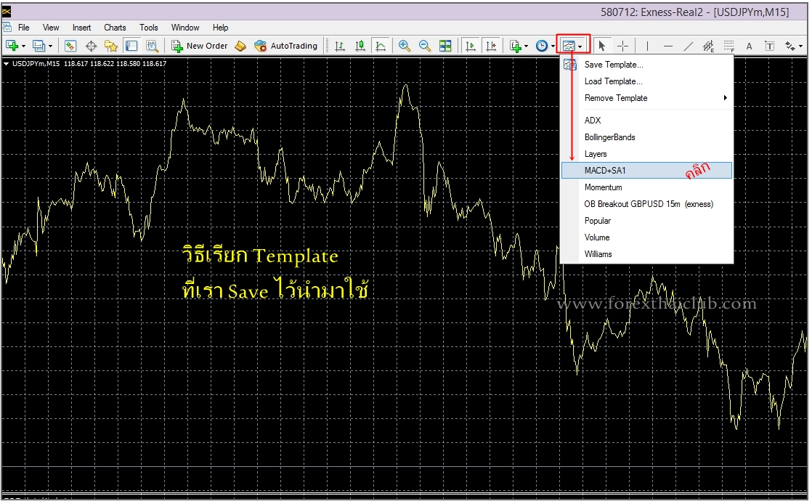Expand the New Chart dropdown arrow
The height and width of the screenshot is (504, 812).
(23, 46)
